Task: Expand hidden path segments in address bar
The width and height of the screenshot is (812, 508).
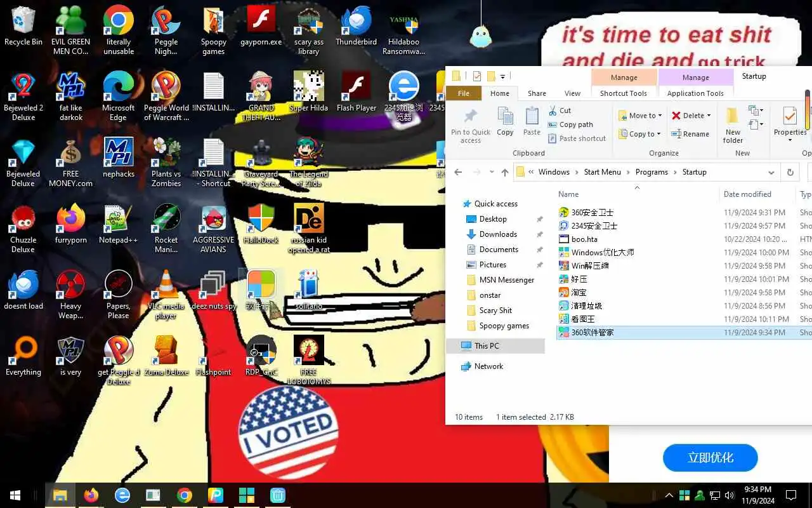Action: [531, 172]
